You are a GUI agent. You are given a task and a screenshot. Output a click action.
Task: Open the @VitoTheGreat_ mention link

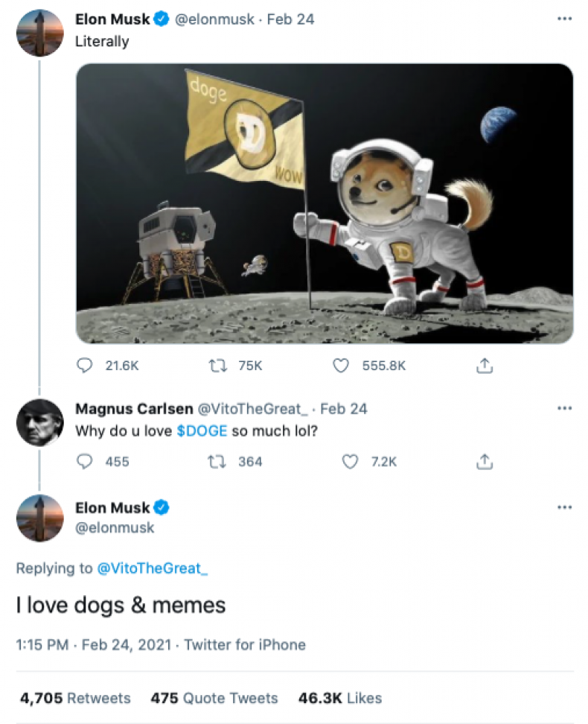pyautogui.click(x=153, y=568)
